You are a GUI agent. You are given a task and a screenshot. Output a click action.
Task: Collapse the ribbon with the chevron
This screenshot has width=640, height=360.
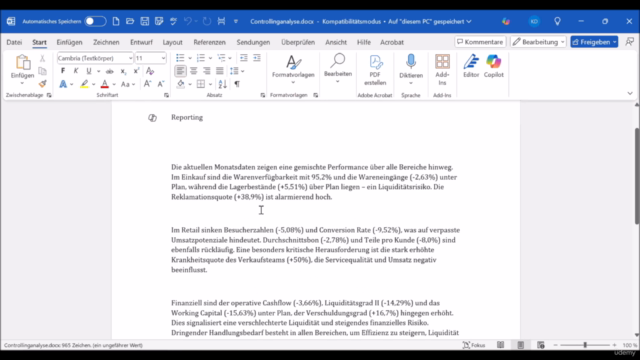(630, 93)
